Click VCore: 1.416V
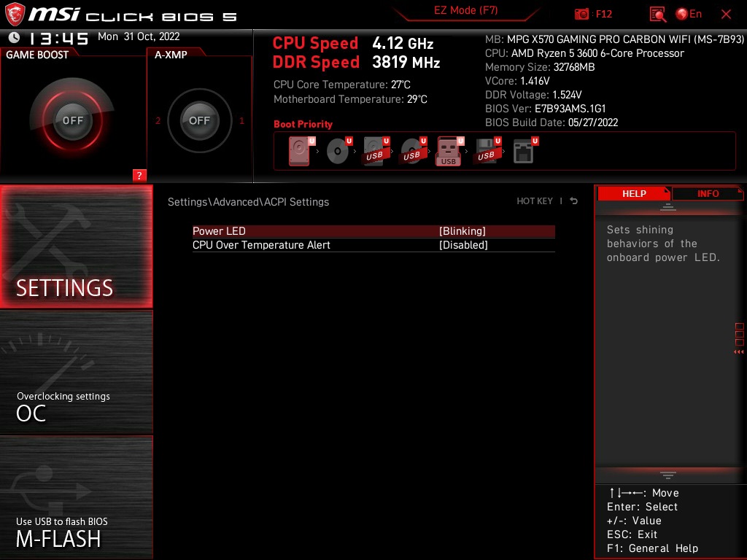 517,81
